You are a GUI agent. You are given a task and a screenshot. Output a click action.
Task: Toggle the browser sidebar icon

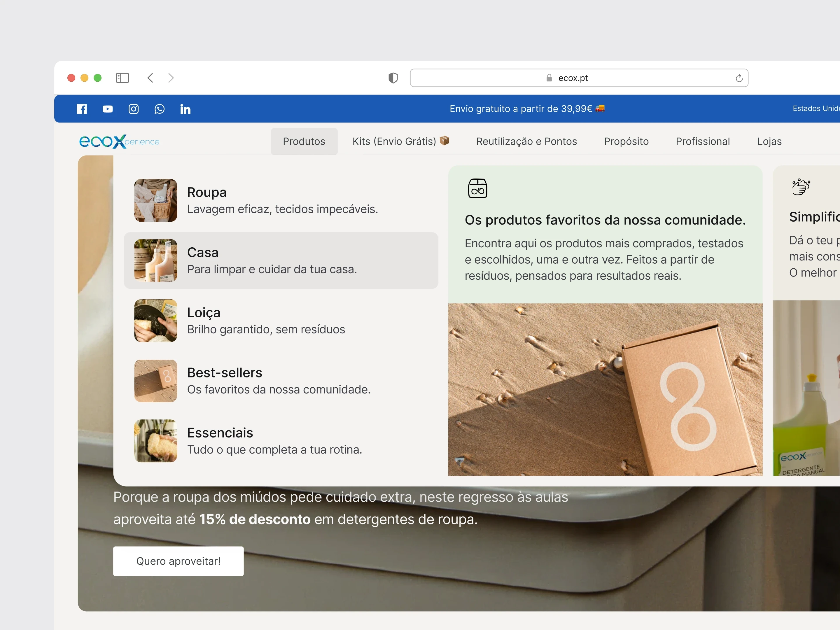tap(122, 78)
